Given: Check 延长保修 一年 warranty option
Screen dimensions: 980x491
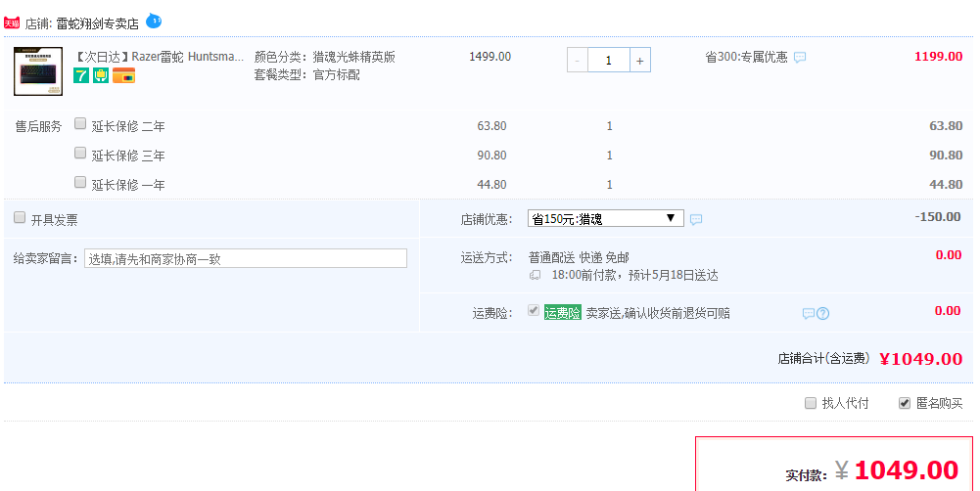Looking at the screenshot, I should (x=80, y=182).
